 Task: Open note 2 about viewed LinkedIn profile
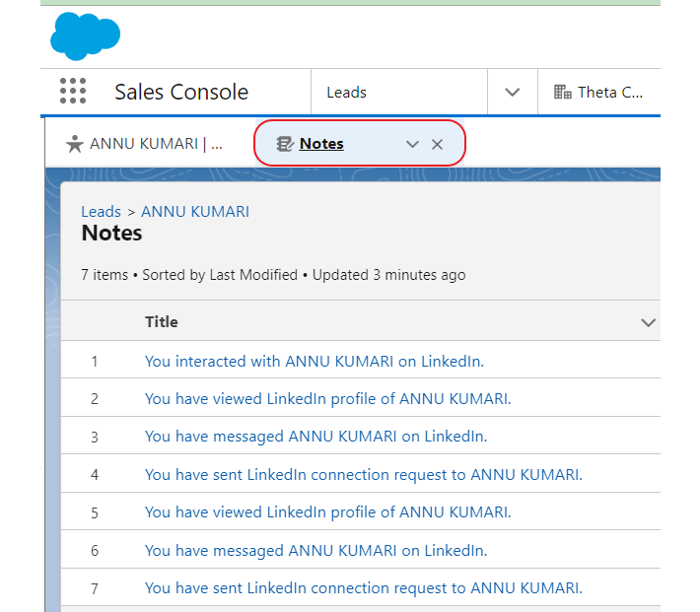pos(328,398)
